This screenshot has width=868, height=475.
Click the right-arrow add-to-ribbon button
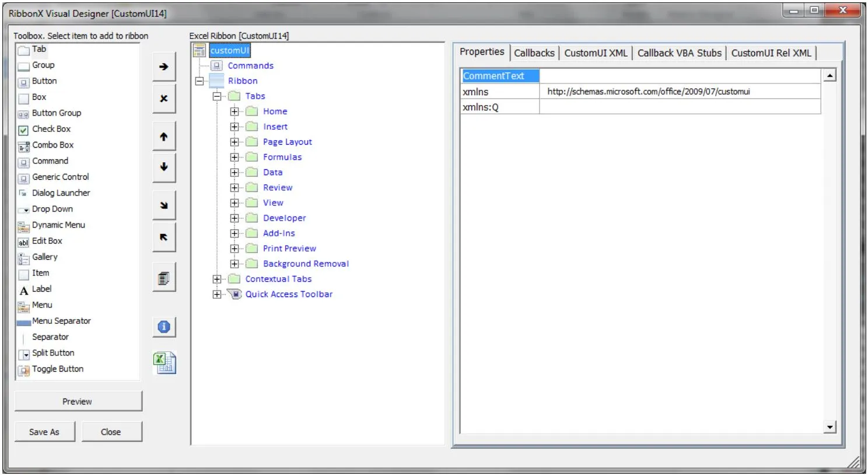[164, 67]
